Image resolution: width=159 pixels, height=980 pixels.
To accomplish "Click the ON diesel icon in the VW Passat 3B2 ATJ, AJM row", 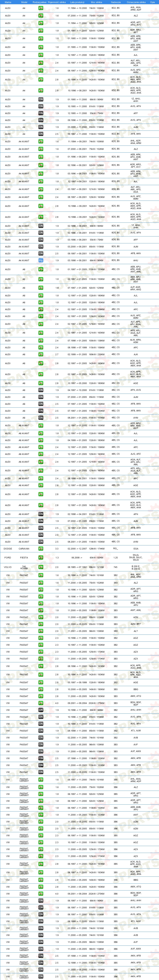I will pos(41,731).
